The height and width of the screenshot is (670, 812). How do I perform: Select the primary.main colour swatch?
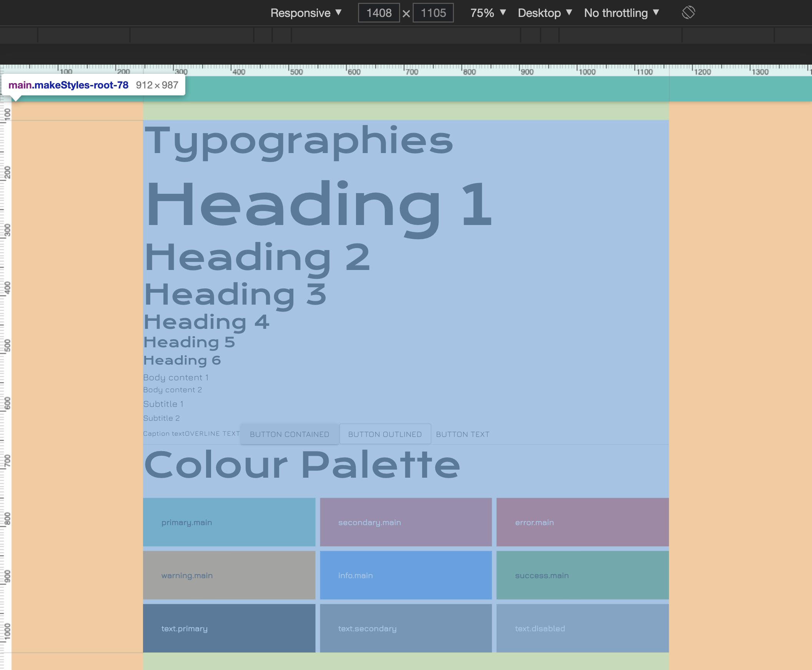(229, 522)
